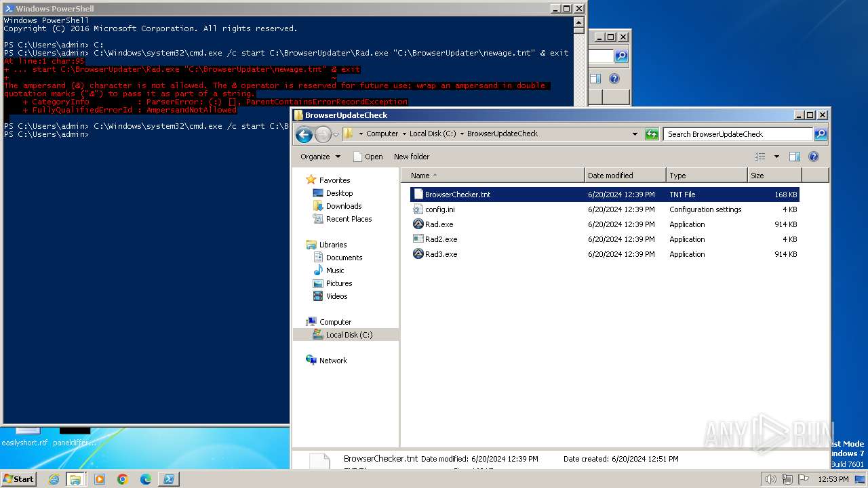Open Microsoft Edge from taskbar
The image size is (868, 488).
click(x=146, y=479)
